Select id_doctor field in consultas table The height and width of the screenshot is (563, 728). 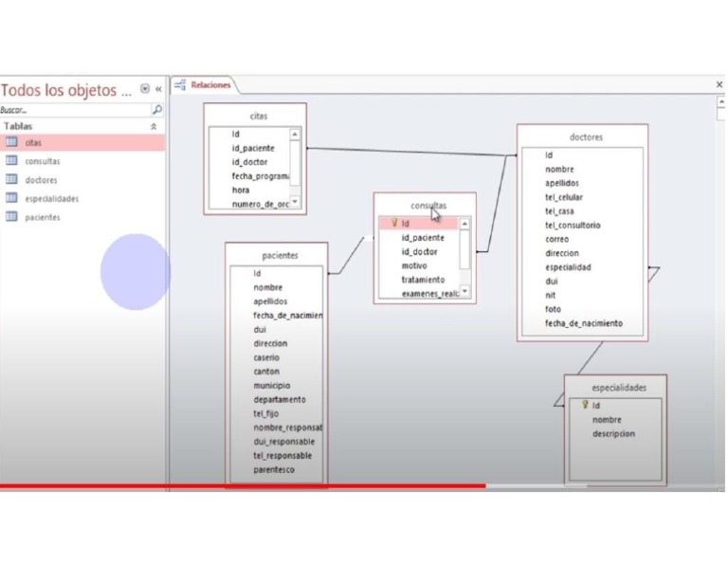point(419,251)
